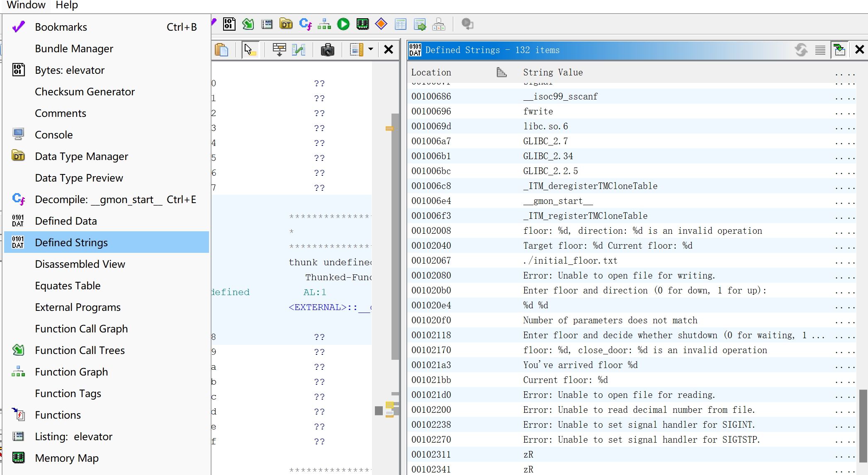The image size is (868, 475).
Task: Toggle navigation on incoming location changes
Action: [x=840, y=50]
